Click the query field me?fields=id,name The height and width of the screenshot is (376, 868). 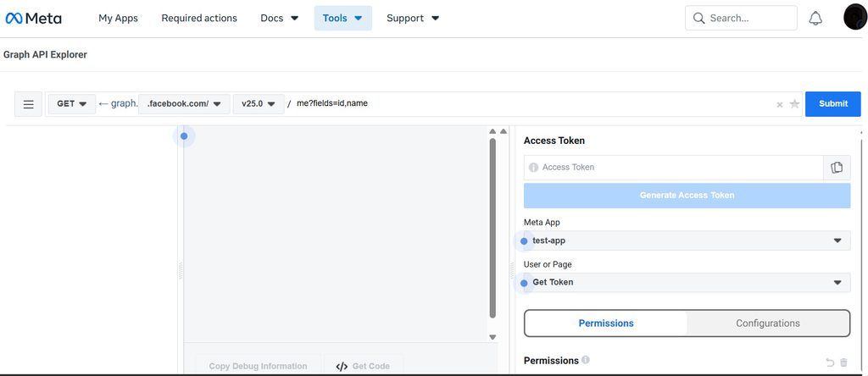coord(531,104)
